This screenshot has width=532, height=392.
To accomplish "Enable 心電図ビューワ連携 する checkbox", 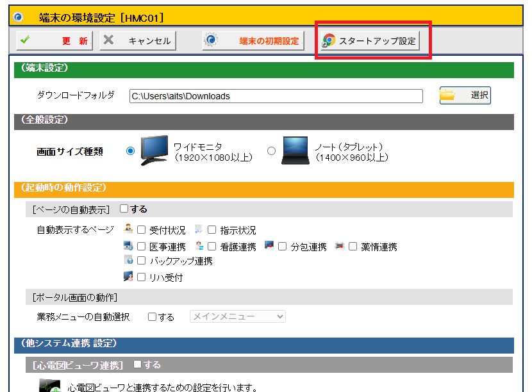I will [137, 364].
